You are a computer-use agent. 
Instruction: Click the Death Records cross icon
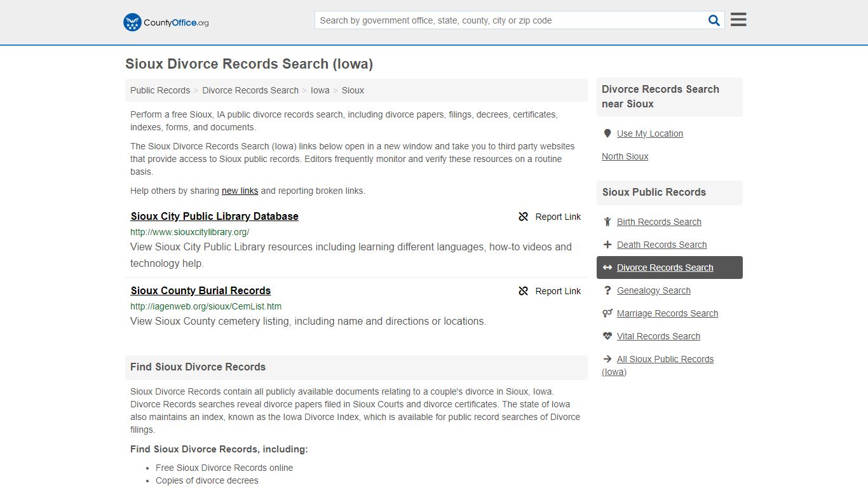(x=607, y=245)
